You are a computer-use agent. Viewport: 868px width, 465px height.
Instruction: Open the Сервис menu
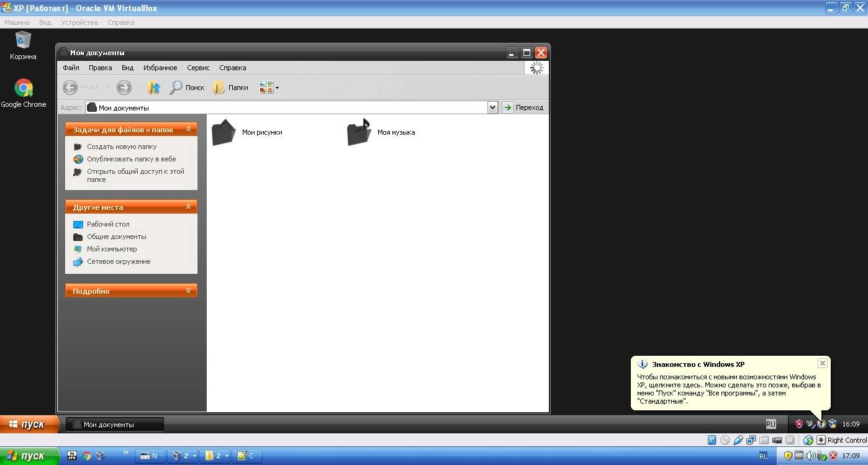pyautogui.click(x=198, y=68)
